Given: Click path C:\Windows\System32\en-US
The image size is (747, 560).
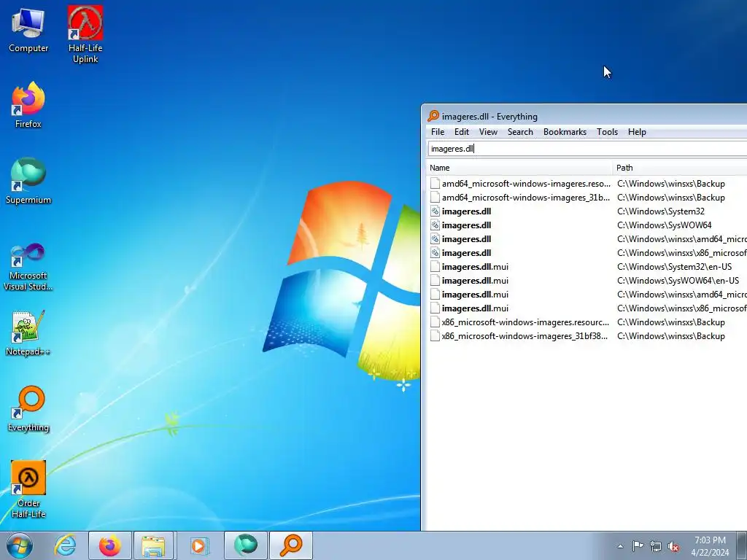Looking at the screenshot, I should pyautogui.click(x=674, y=267).
